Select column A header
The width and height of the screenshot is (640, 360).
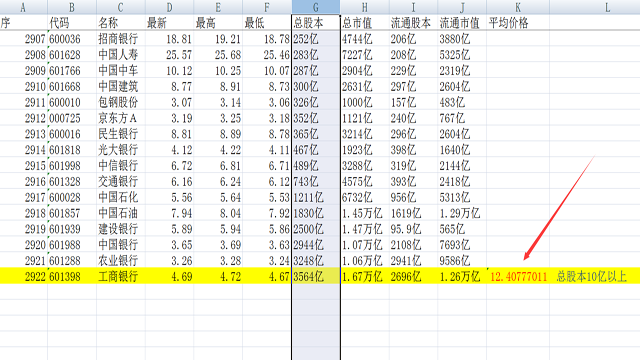(24, 7)
